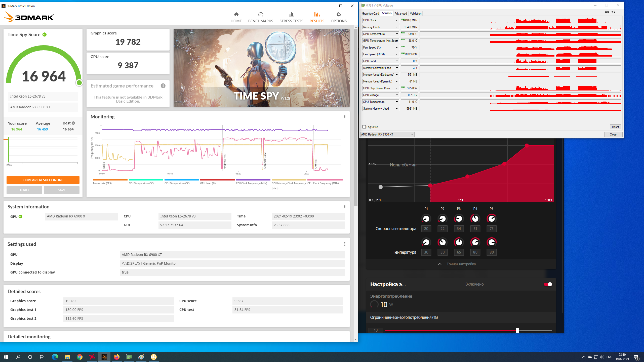The image size is (644, 362).
Task: Open AMD Radeon RX 6900 XT device dropdown
Action: [x=387, y=134]
